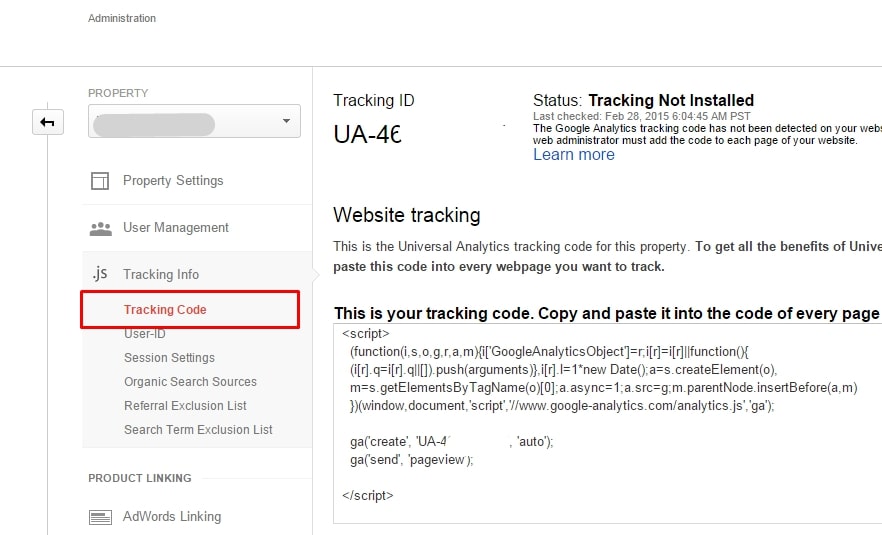The height and width of the screenshot is (535, 882).
Task: Click the Tracking ID value
Action: pyautogui.click(x=368, y=134)
